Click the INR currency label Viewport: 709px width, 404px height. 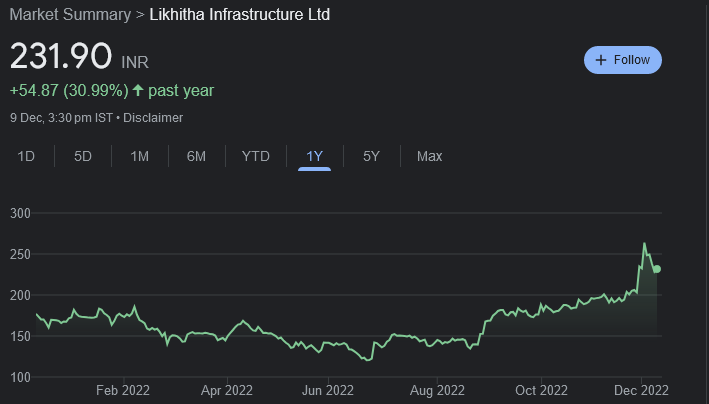[x=135, y=63]
